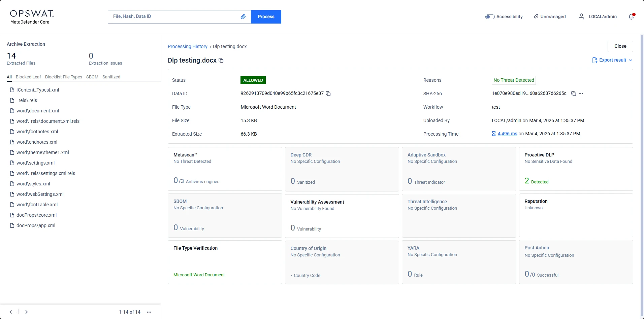
Task: Open the notifications bell
Action: coord(631,16)
